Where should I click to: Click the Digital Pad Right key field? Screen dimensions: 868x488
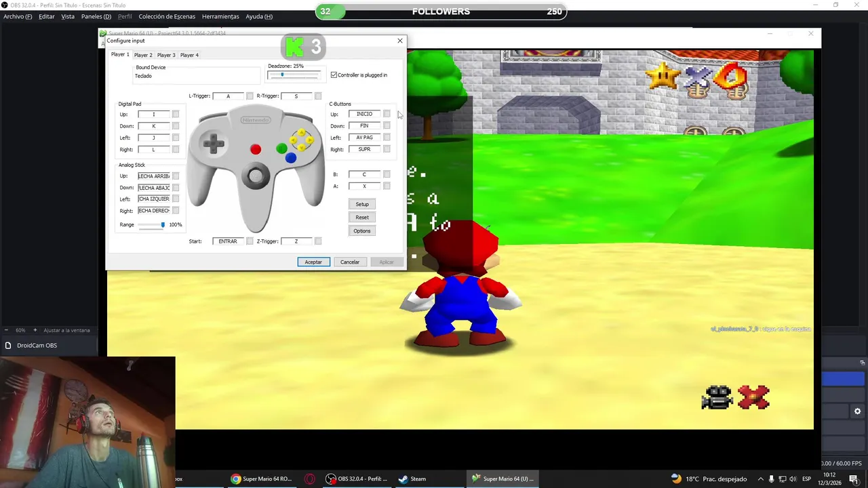tap(153, 149)
